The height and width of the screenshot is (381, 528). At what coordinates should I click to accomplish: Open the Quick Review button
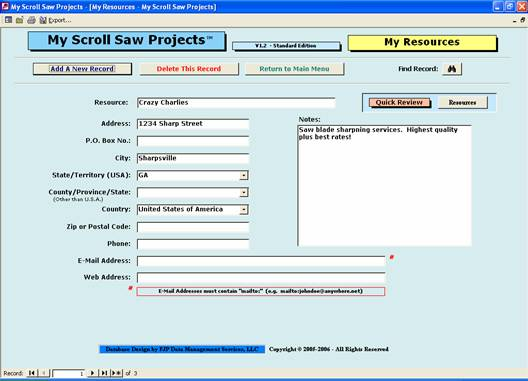tap(399, 102)
